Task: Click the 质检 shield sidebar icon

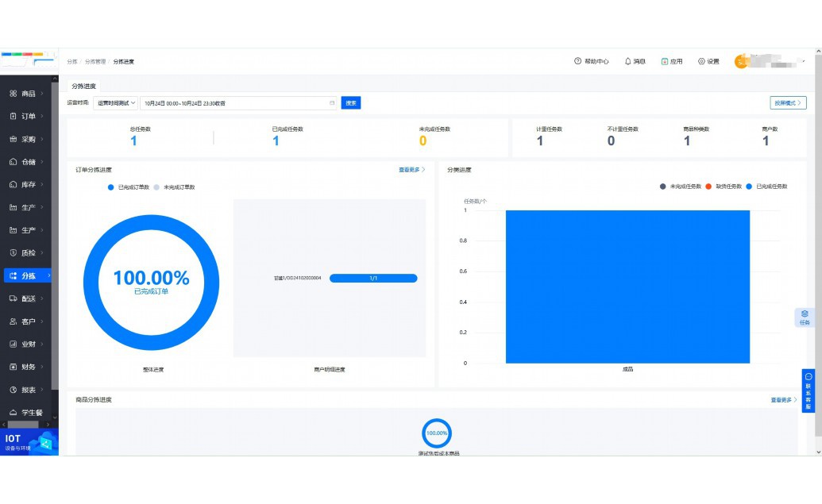Action: coord(14,253)
